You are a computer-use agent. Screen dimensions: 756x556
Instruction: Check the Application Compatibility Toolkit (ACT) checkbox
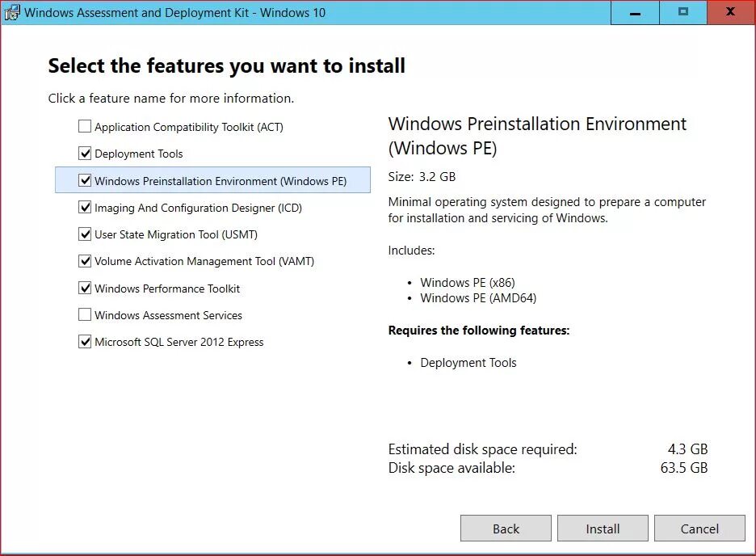84,126
